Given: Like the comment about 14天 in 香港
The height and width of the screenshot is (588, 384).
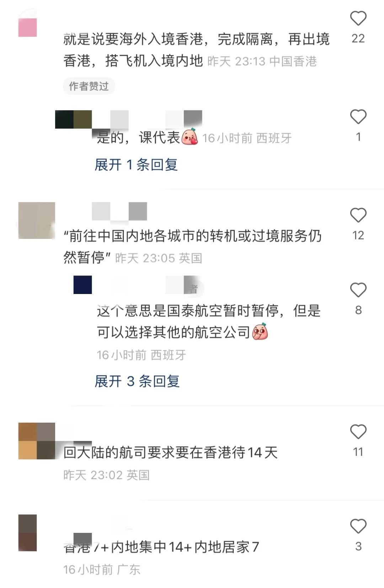Looking at the screenshot, I should [358, 432].
